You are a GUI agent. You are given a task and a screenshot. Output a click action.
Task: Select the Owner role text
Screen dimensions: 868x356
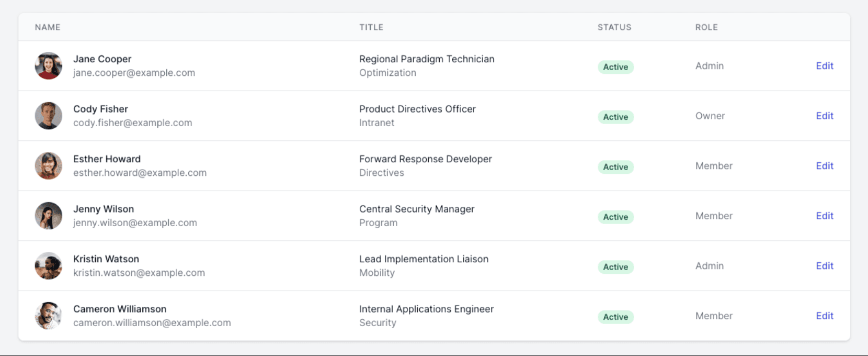[710, 116]
